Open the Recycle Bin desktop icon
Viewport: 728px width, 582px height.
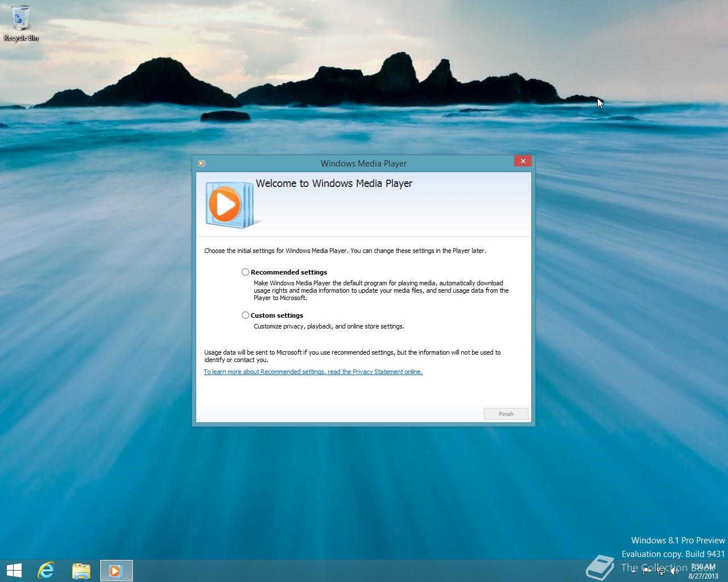click(x=21, y=23)
